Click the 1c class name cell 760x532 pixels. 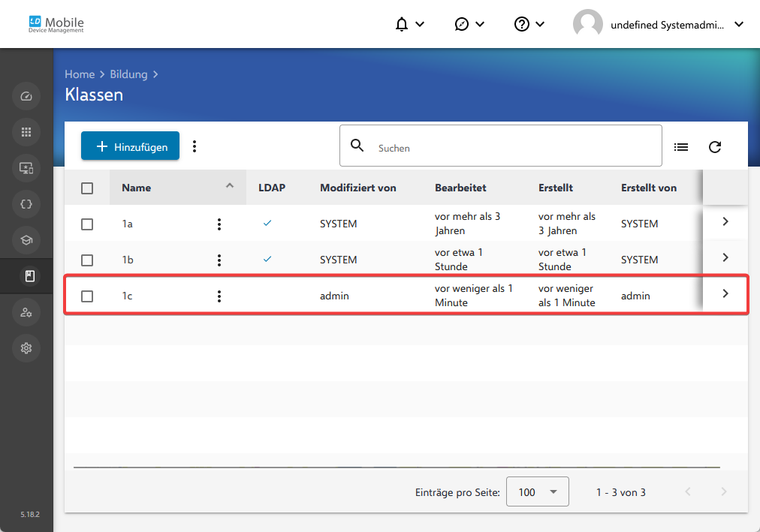(127, 296)
